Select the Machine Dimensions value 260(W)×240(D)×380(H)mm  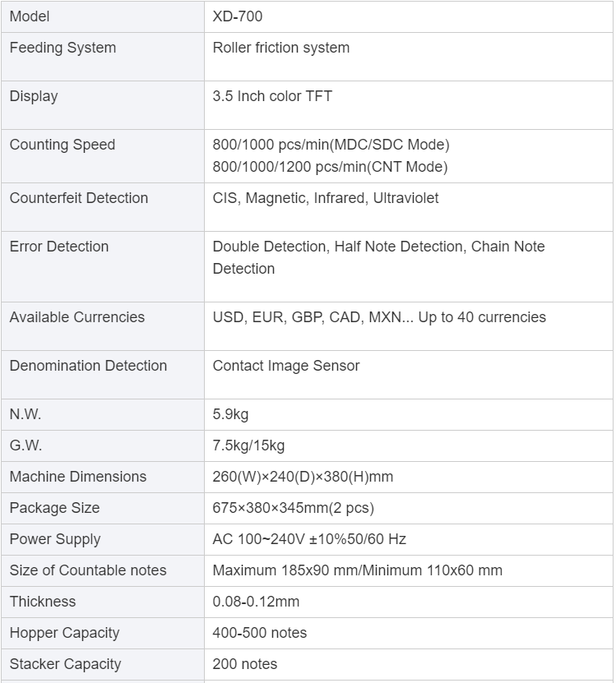point(303,477)
